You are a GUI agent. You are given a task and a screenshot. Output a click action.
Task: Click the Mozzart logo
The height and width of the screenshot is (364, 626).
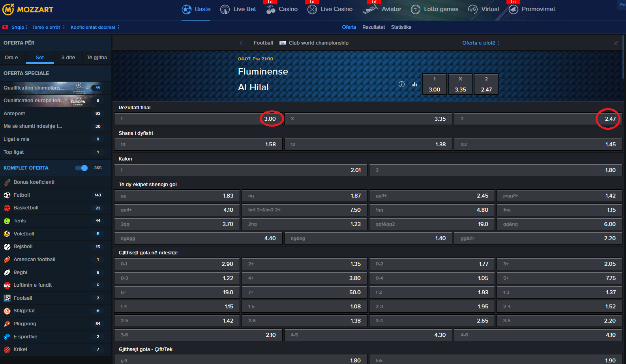click(28, 9)
